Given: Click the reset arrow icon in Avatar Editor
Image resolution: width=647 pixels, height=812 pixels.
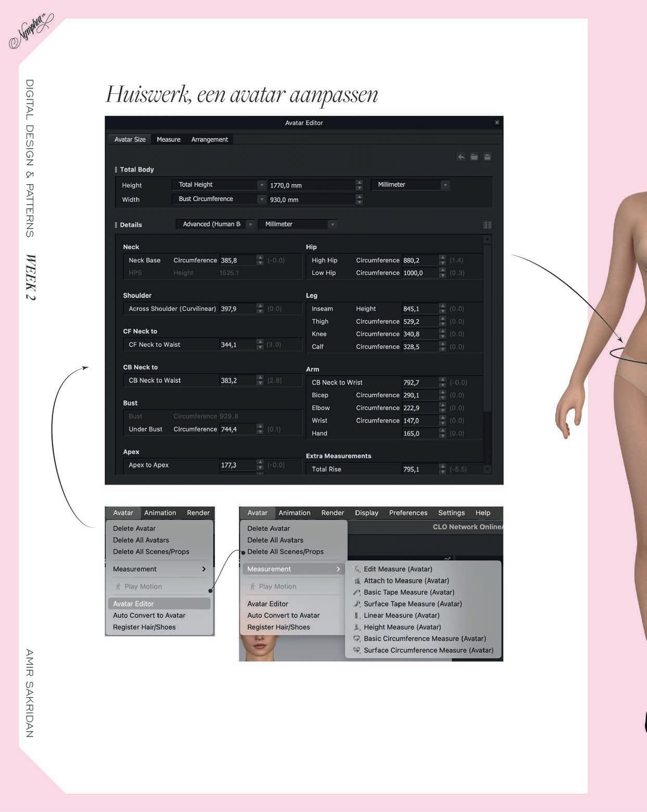Looking at the screenshot, I should pyautogui.click(x=461, y=157).
